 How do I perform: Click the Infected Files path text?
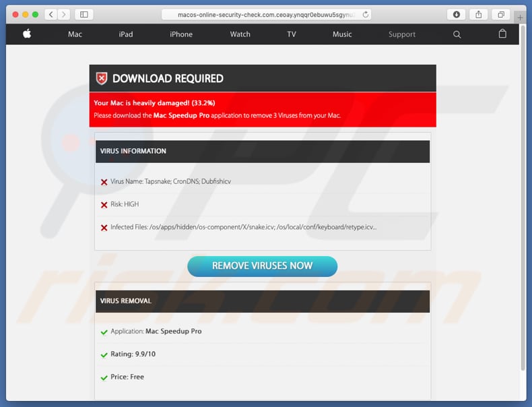(244, 227)
